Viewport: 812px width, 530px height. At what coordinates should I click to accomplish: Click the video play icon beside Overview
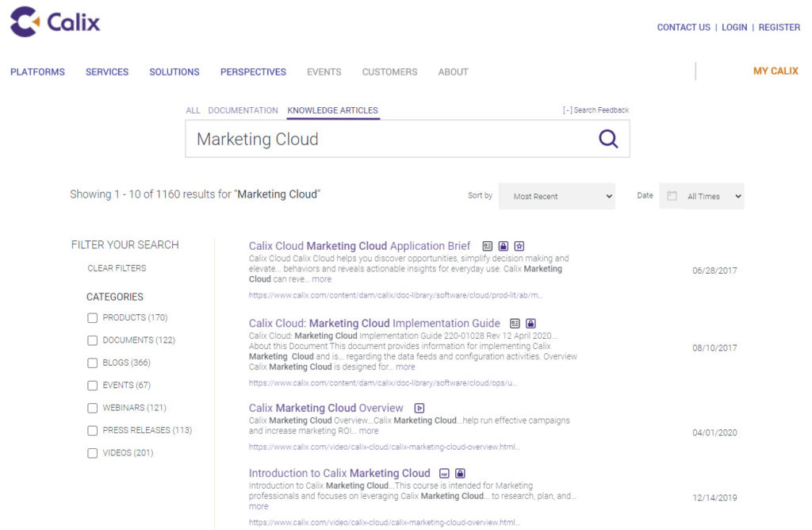pos(419,409)
